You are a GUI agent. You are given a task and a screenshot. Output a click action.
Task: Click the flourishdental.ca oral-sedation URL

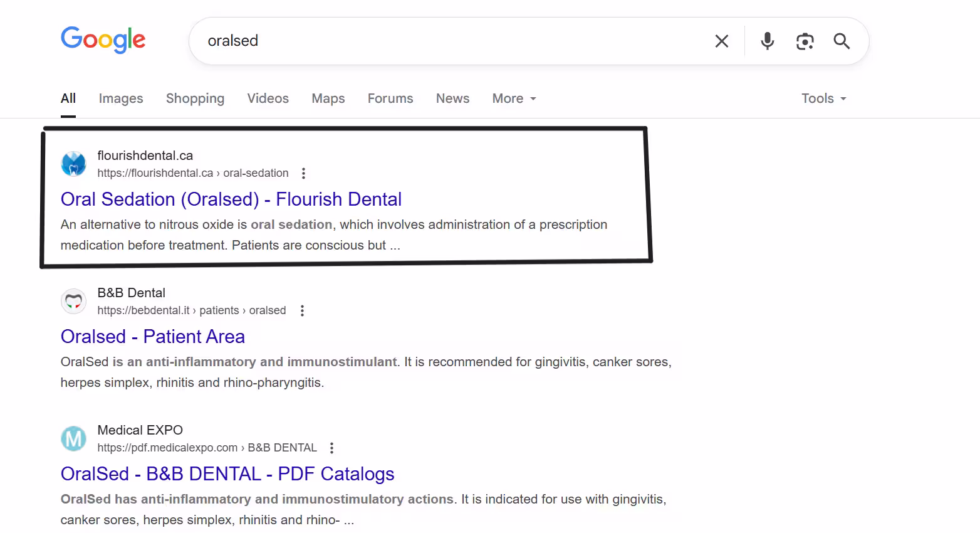(x=193, y=173)
